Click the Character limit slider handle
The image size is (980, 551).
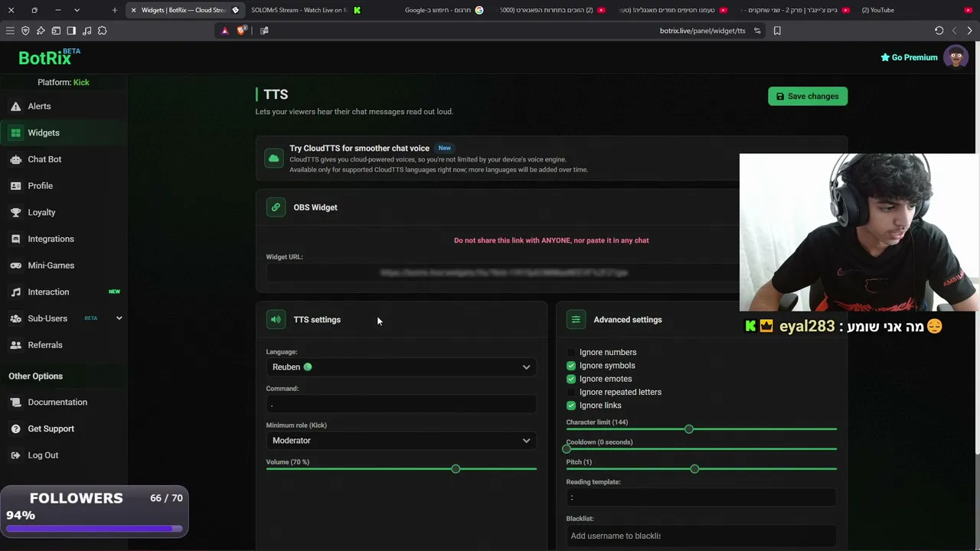tap(689, 429)
